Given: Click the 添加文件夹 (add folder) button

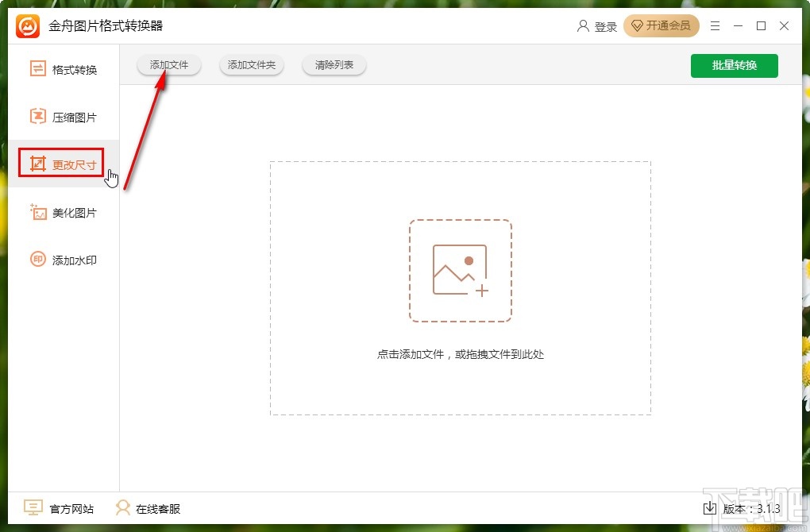Looking at the screenshot, I should (252, 65).
